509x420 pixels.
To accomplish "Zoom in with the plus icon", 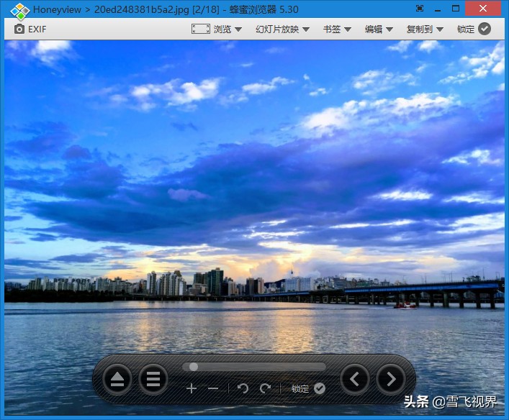I will point(192,388).
